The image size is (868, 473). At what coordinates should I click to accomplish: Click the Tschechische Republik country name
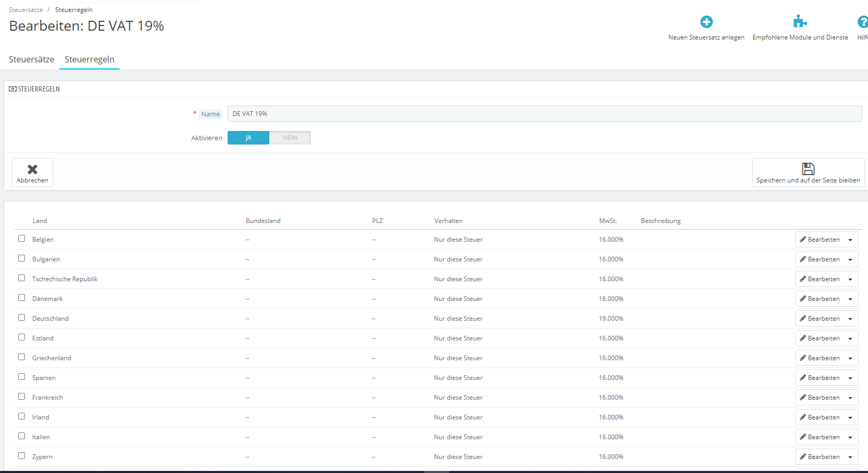65,279
